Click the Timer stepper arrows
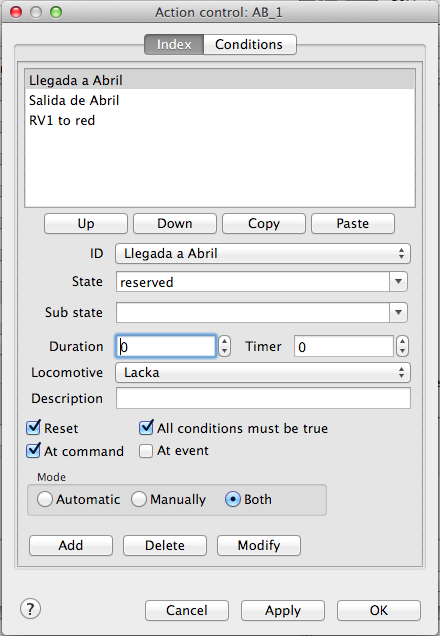The image size is (440, 636). tap(402, 347)
